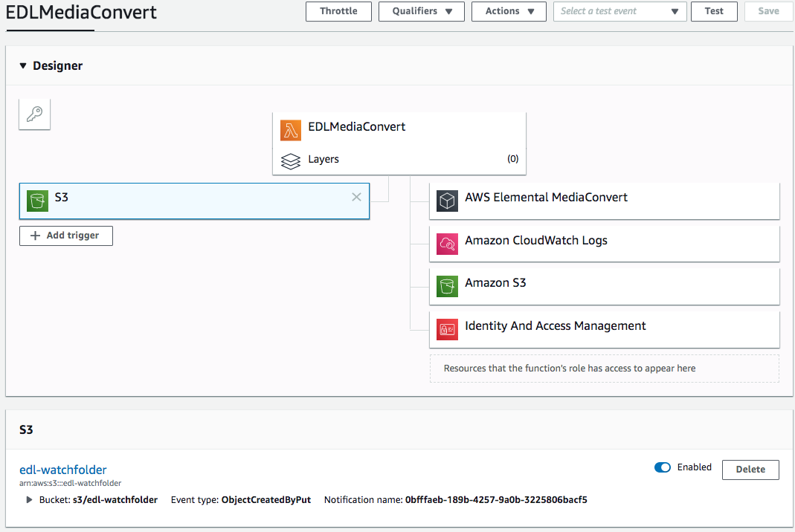Click the Lambda function orange icon
This screenshot has width=795, height=532.
[291, 131]
